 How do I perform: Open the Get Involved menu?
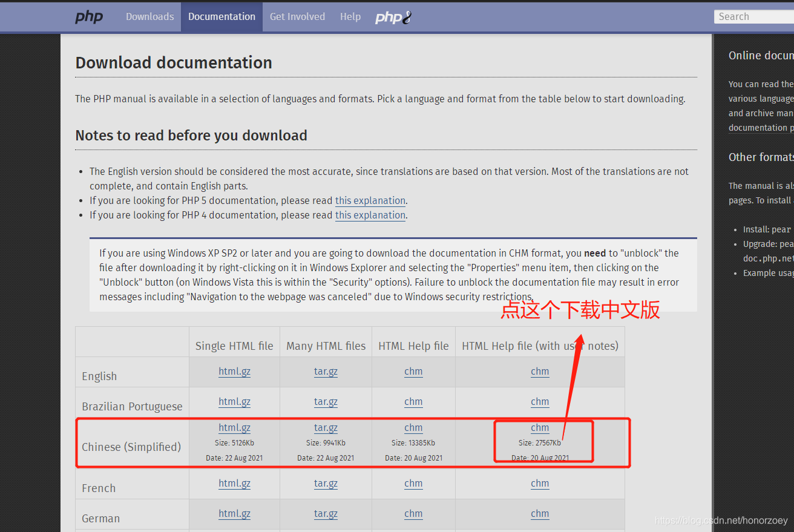297,17
